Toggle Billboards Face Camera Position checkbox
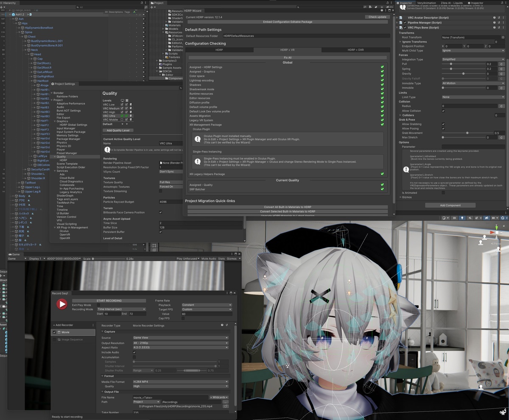The image size is (509, 420). pyautogui.click(x=160, y=212)
